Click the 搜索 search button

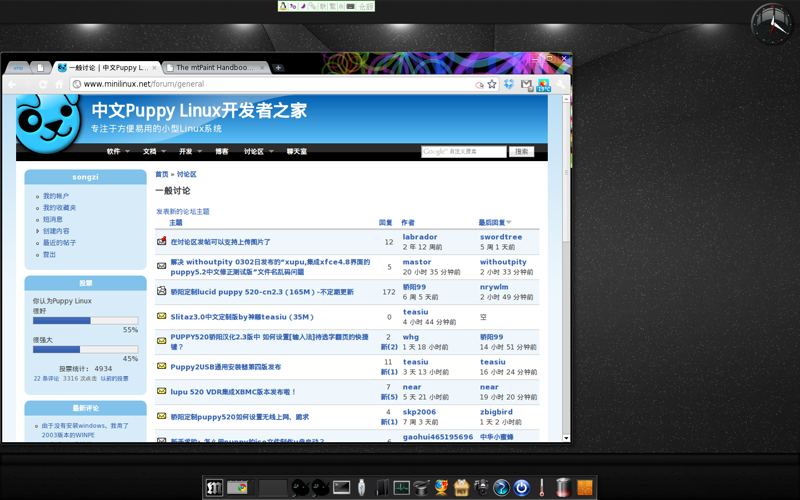click(521, 152)
